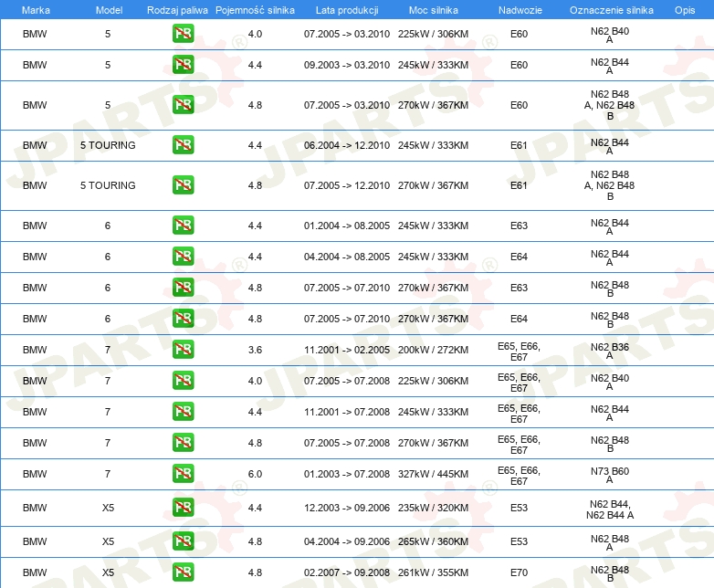This screenshot has width=714, height=588.
Task: Click BMW brand in the 327kW row
Action: 35,473
